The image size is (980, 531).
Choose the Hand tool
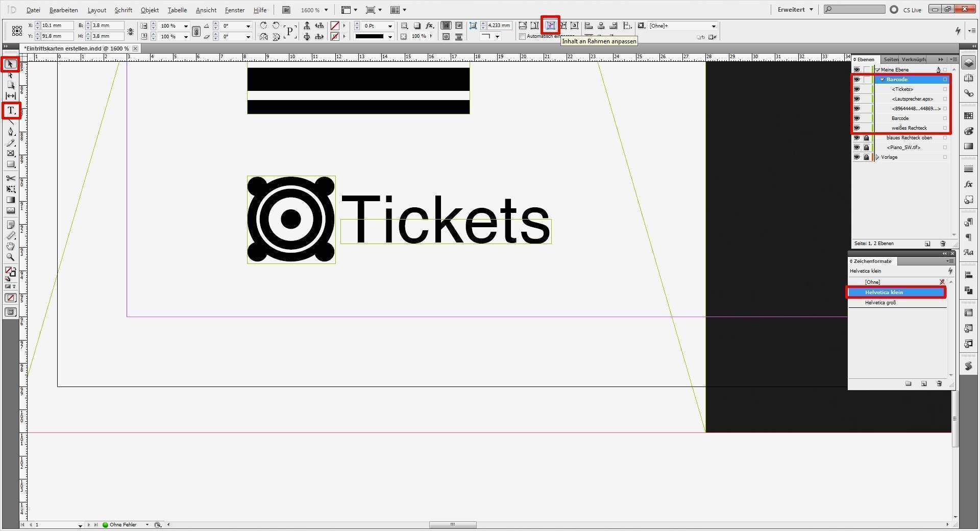[x=10, y=245]
